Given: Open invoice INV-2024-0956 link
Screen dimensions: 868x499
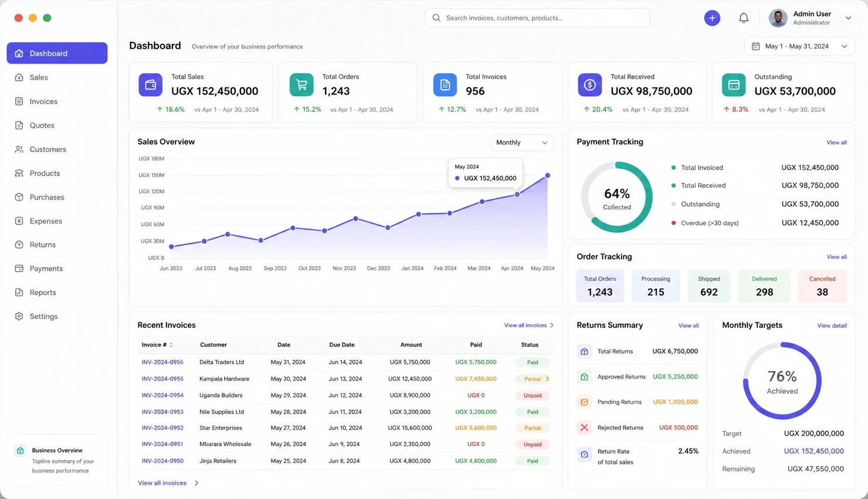Looking at the screenshot, I should [162, 362].
